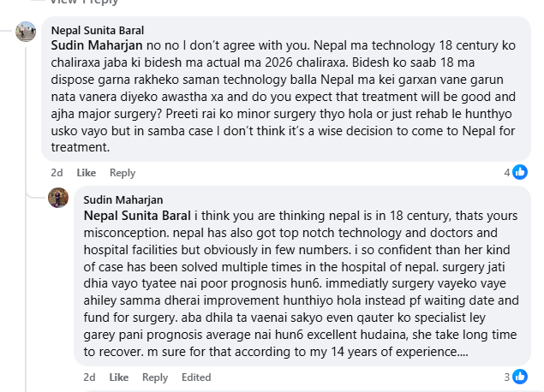544x392 pixels.
Task: Click the thumbs-up reaction icon on Nepal Sunita Baral's comment
Action: tap(521, 172)
